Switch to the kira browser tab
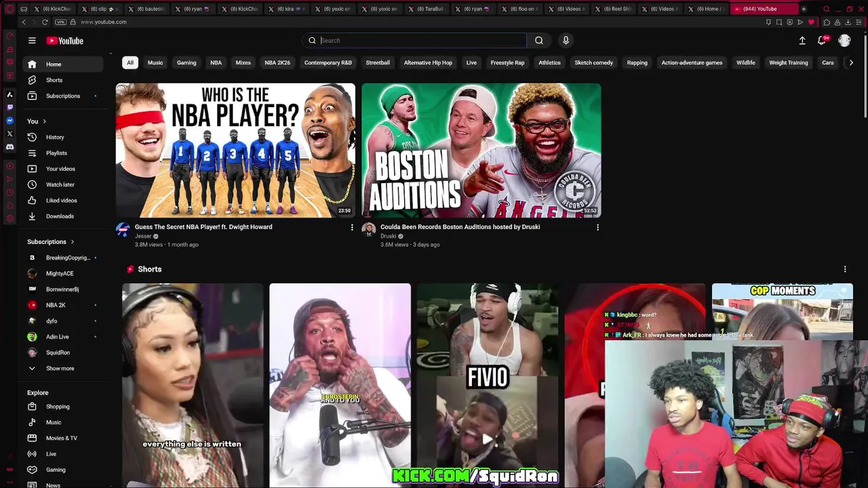The height and width of the screenshot is (488, 868). (x=290, y=9)
